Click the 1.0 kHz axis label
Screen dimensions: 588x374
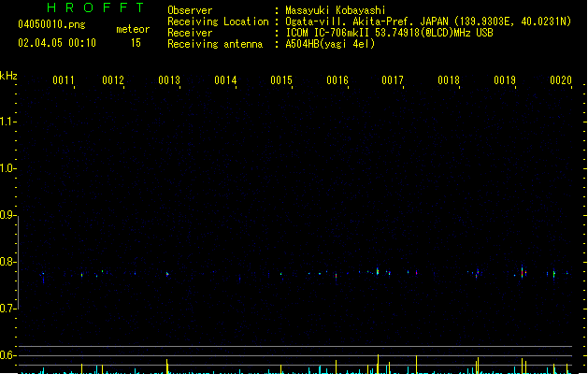tap(7, 168)
